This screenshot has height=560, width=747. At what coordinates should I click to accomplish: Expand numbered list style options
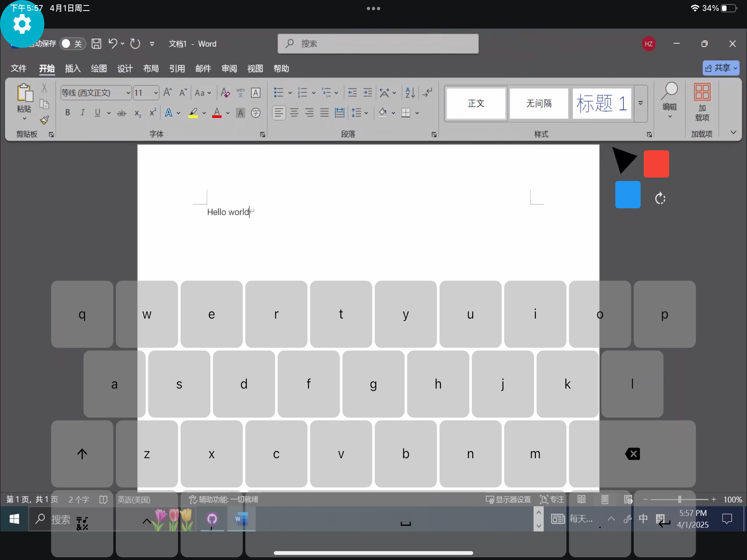(314, 93)
